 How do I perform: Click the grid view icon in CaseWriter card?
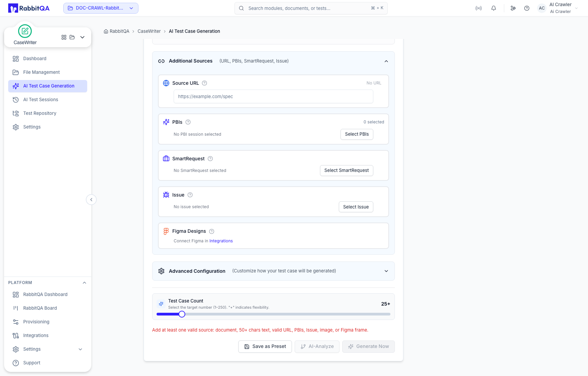coord(64,37)
